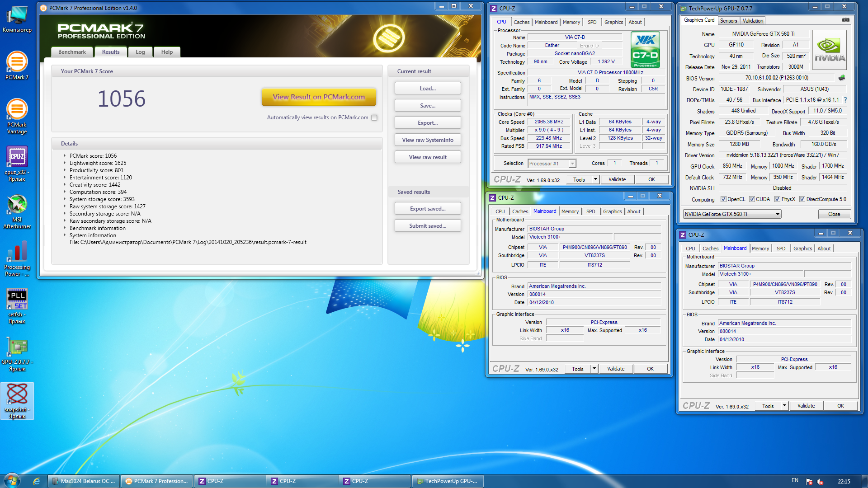Open the Help tab in PCMark 7
868x488 pixels.
pyautogui.click(x=167, y=52)
